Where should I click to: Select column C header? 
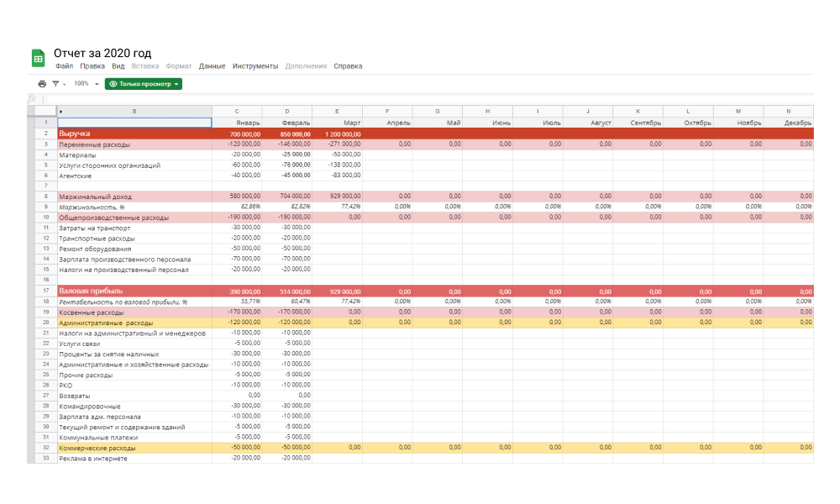coord(237,112)
